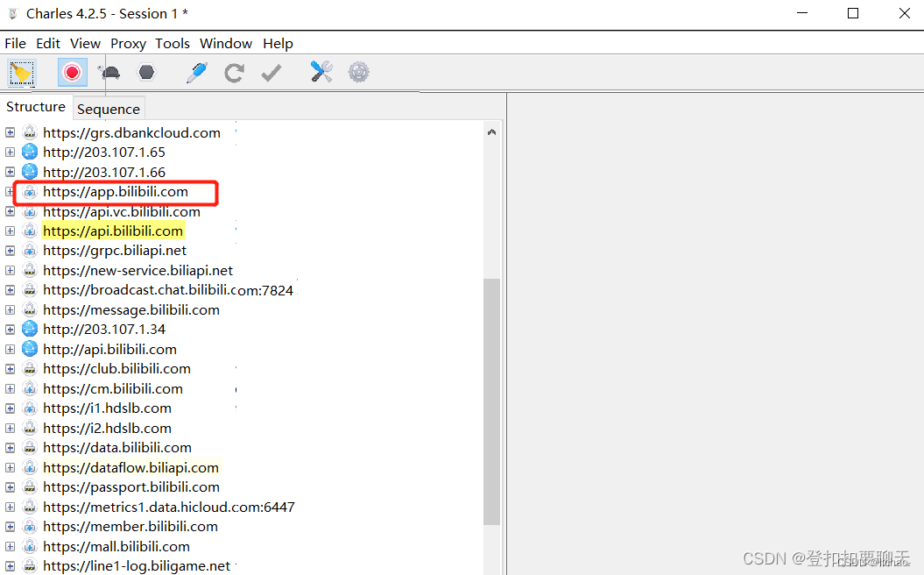This screenshot has width=924, height=575.
Task: Expand the broadcast.chat.bilibili.com:7824 node
Action: (x=10, y=290)
